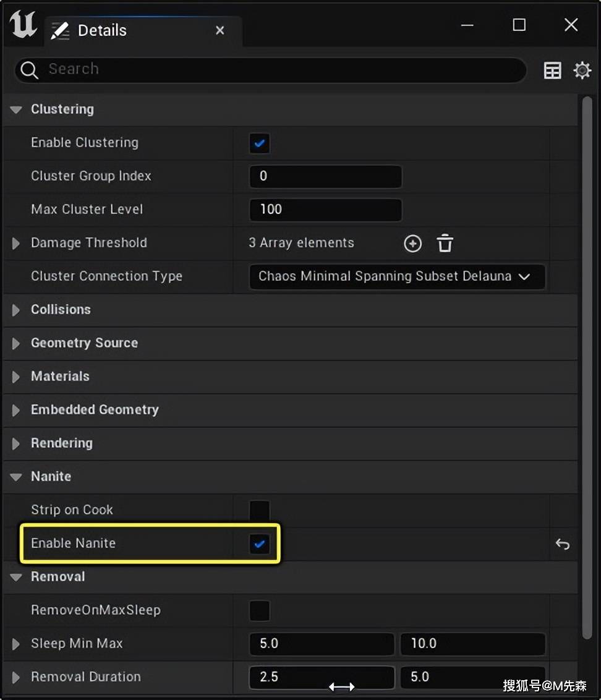Reset Enable Nanite to default value
Image resolution: width=601 pixels, height=700 pixels.
(563, 544)
